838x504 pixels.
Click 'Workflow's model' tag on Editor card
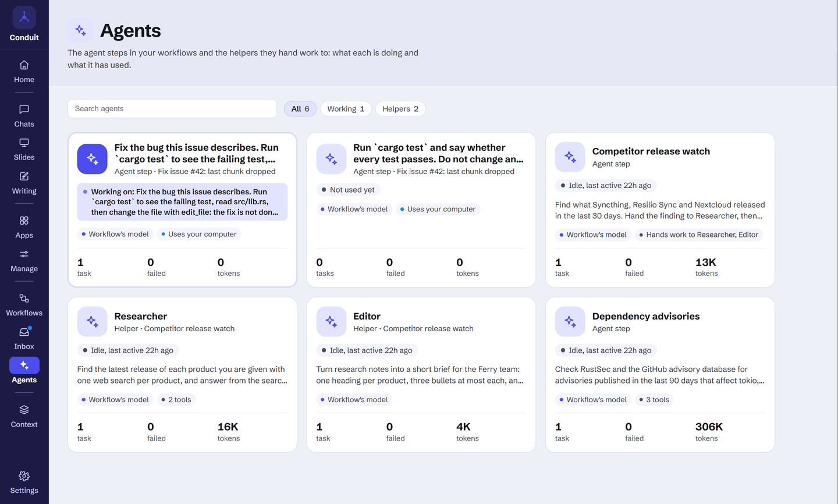(354, 400)
